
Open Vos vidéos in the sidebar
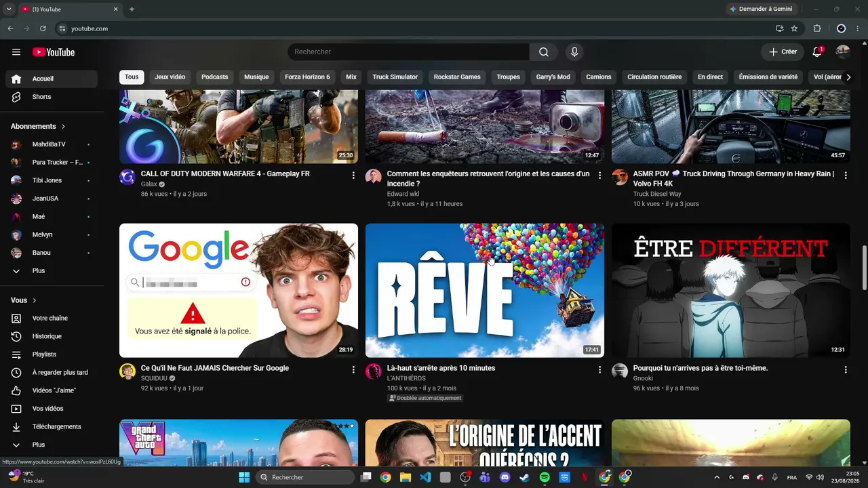coord(52,409)
